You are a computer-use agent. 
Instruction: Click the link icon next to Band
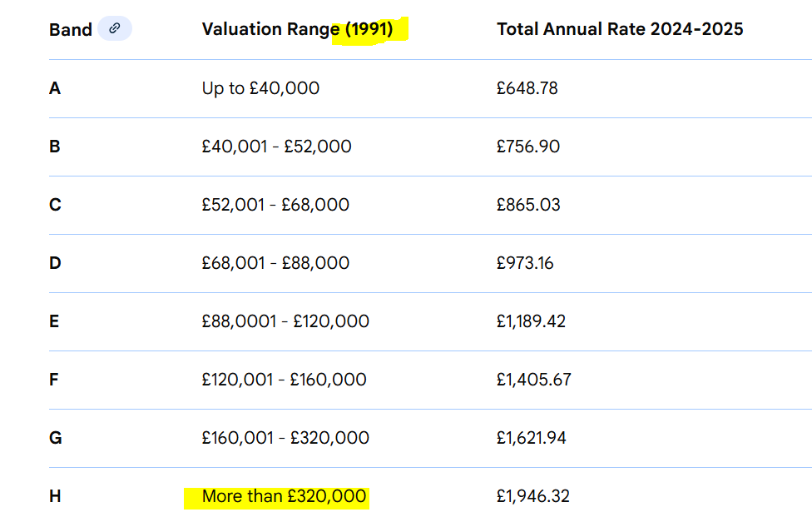coord(115,28)
